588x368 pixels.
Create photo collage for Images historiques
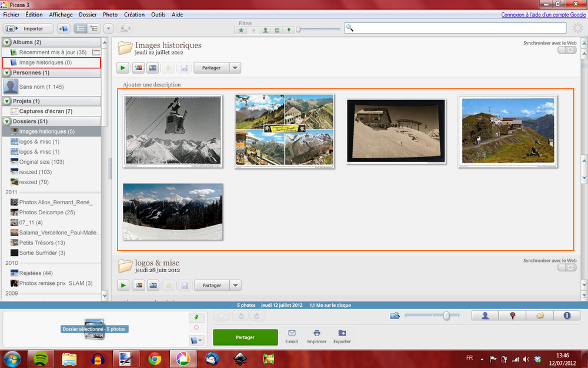138,68
